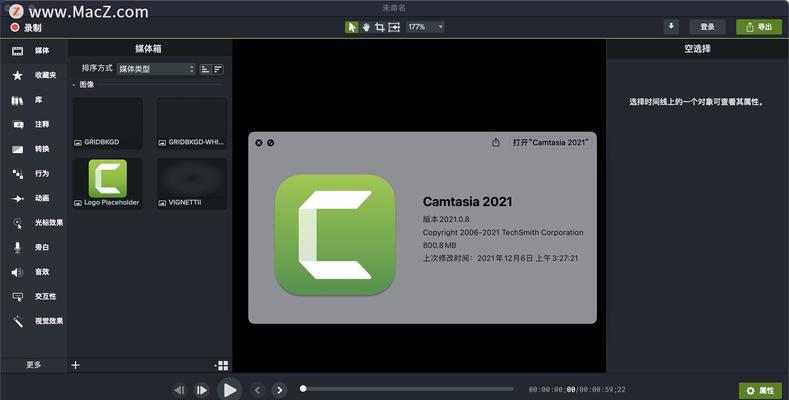Select the hand Pan tool
Screen dimensions: 789x400
point(366,27)
